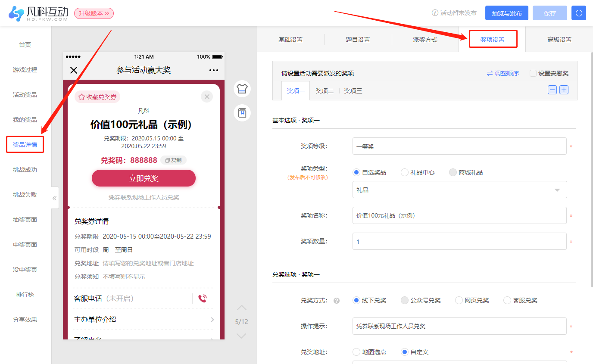Select 公众号兑奖 redemption method
The width and height of the screenshot is (593, 364).
405,300
